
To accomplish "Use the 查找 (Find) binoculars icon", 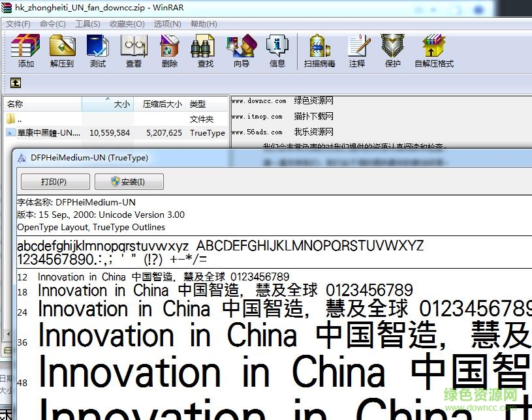I will pos(203,51).
